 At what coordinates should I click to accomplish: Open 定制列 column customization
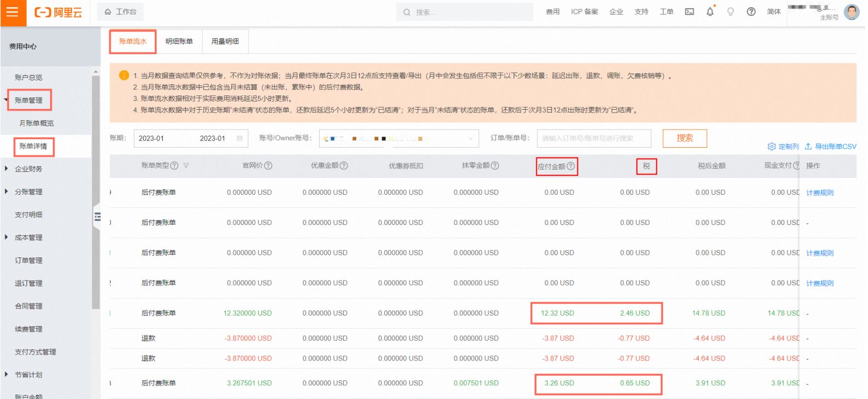coord(783,147)
